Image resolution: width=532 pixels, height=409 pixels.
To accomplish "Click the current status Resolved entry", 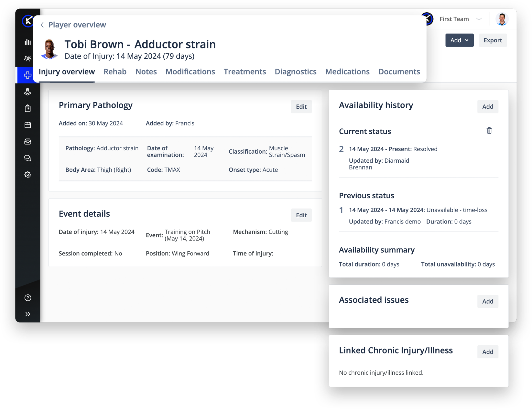I will click(x=393, y=149).
